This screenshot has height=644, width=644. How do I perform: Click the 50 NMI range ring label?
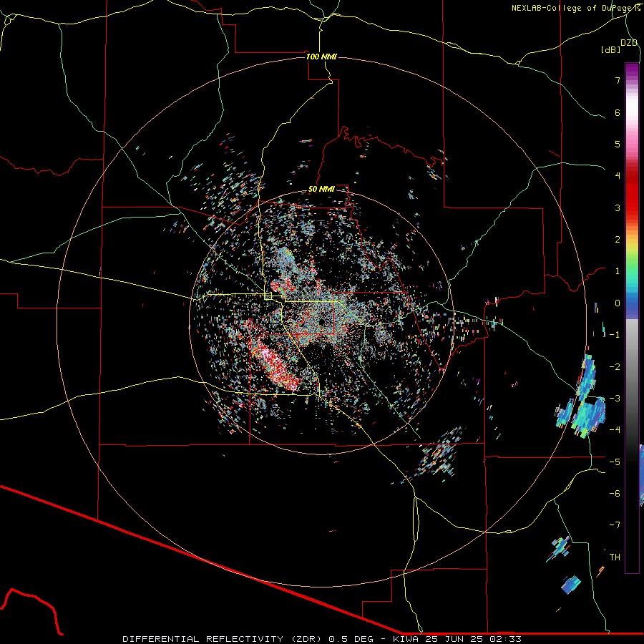click(x=321, y=189)
